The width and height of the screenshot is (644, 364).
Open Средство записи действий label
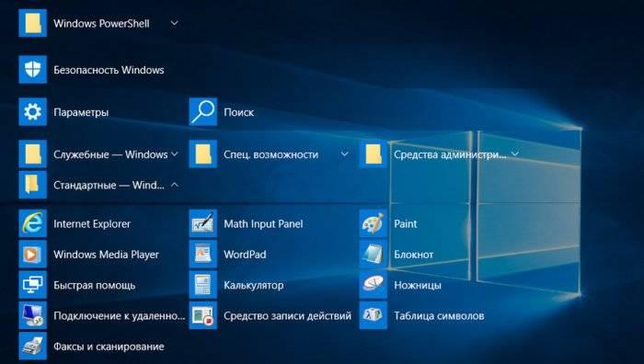(x=287, y=315)
